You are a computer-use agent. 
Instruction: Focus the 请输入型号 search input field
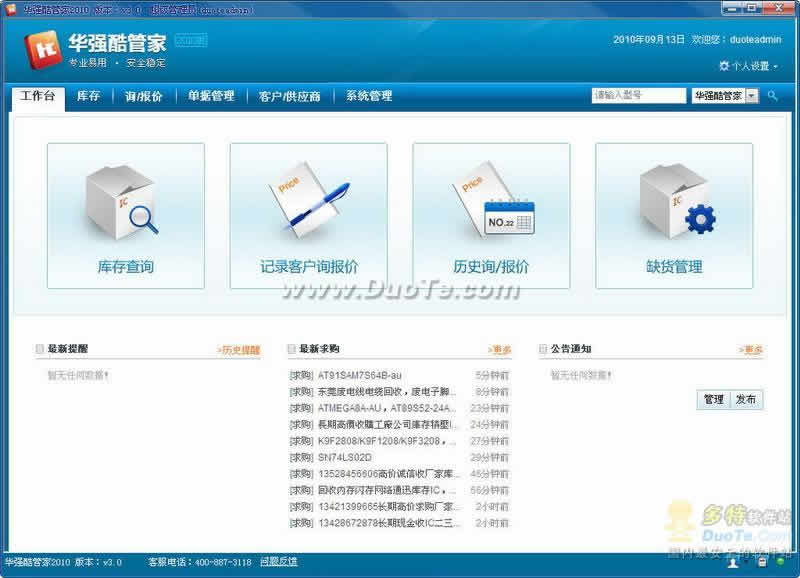(x=638, y=95)
